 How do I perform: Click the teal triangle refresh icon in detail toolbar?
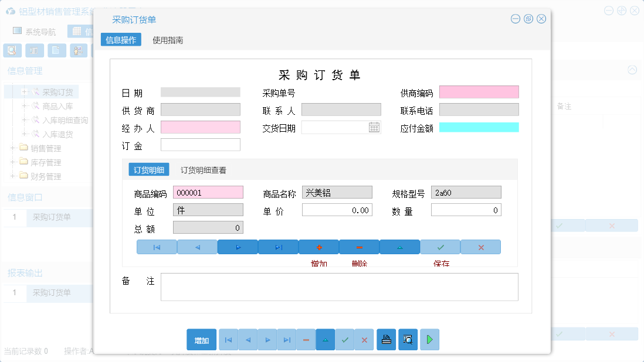[x=399, y=247]
